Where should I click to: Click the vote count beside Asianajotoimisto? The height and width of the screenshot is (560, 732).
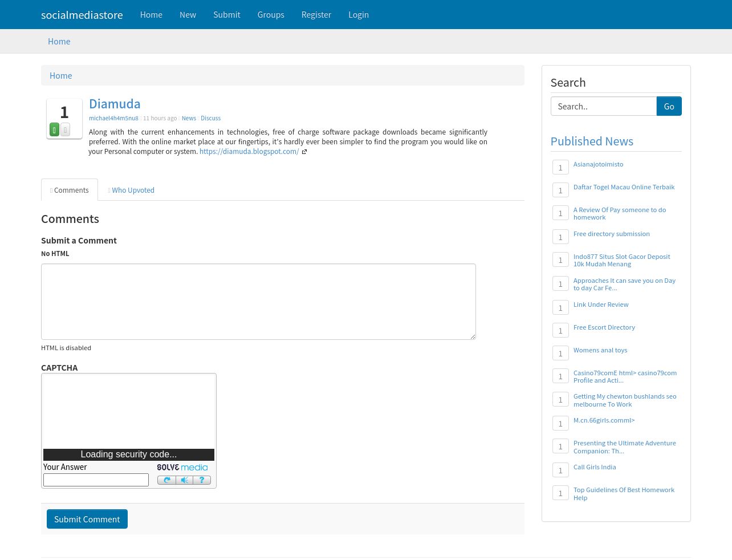pyautogui.click(x=560, y=168)
